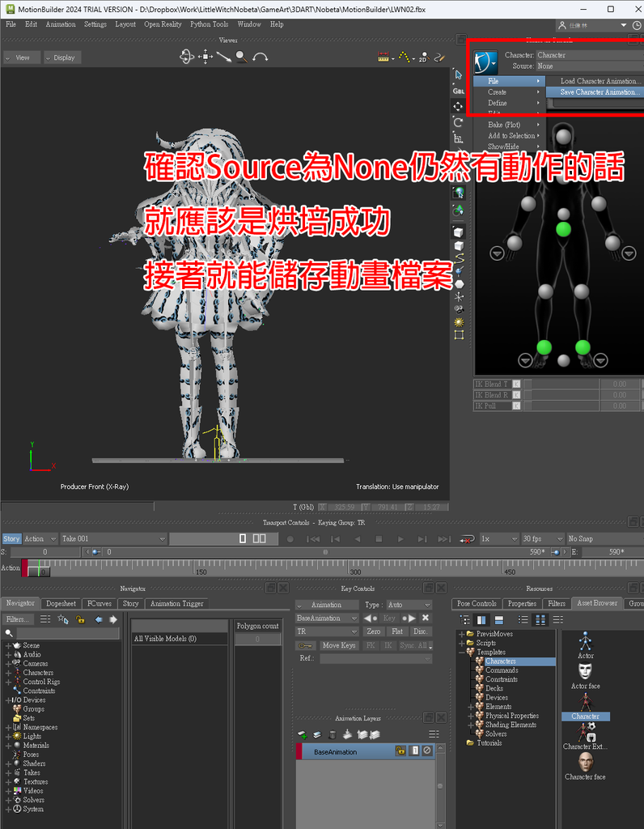Expand the Characters node in Navigator
Screen dimensions: 644x829
[x=8, y=673]
